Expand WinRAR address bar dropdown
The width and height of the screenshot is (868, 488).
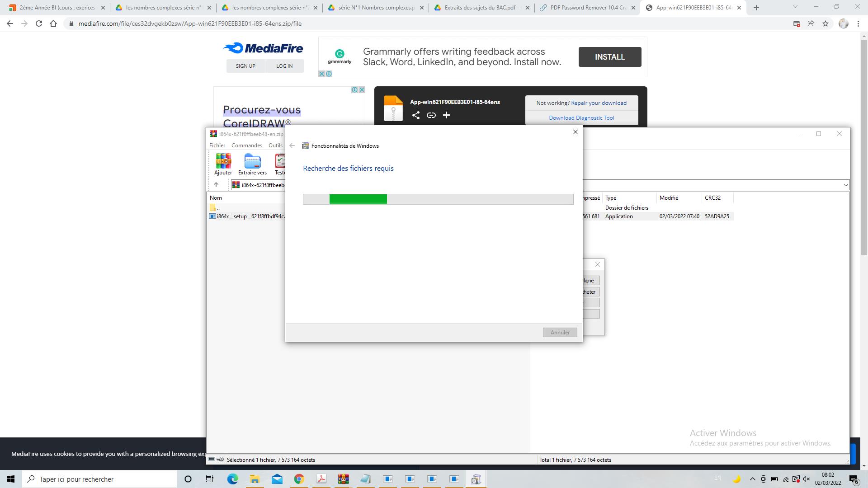(845, 185)
